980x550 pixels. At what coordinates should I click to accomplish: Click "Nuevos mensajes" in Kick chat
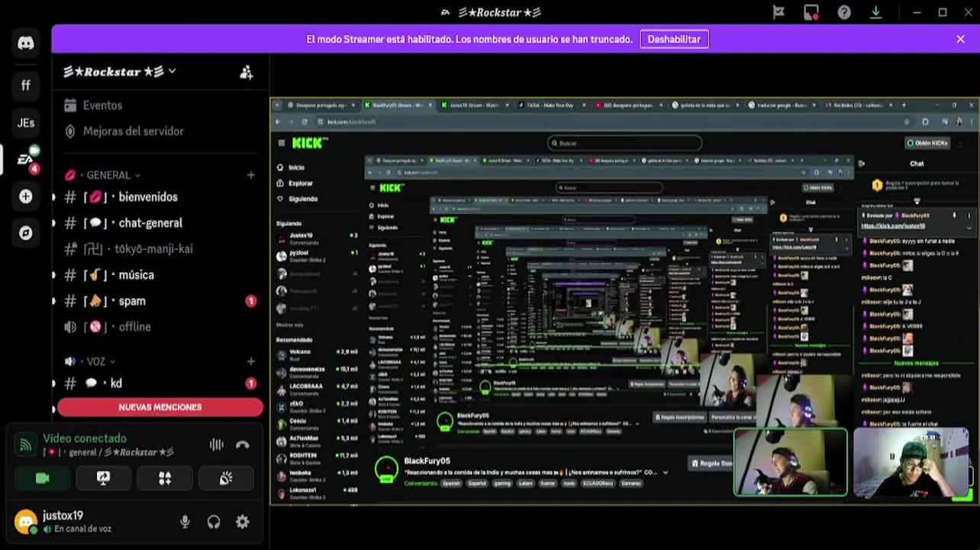[917, 363]
